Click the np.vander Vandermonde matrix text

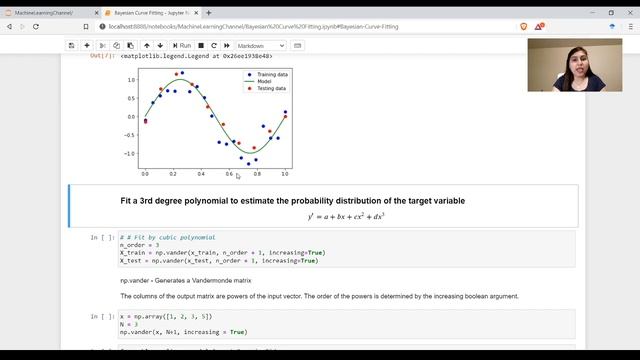(x=186, y=281)
